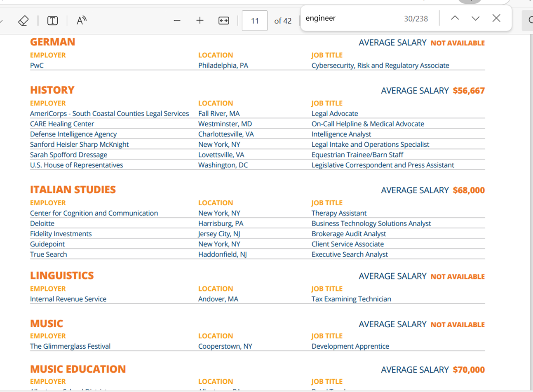Image resolution: width=533 pixels, height=392 pixels.
Task: Click the "True Search" employer
Action: tap(49, 254)
